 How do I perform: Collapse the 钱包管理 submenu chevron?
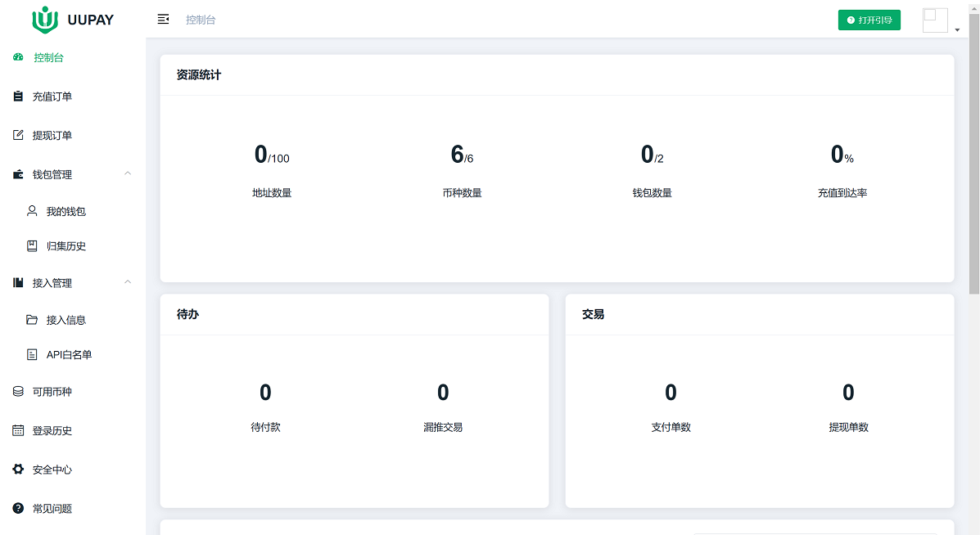tap(127, 173)
